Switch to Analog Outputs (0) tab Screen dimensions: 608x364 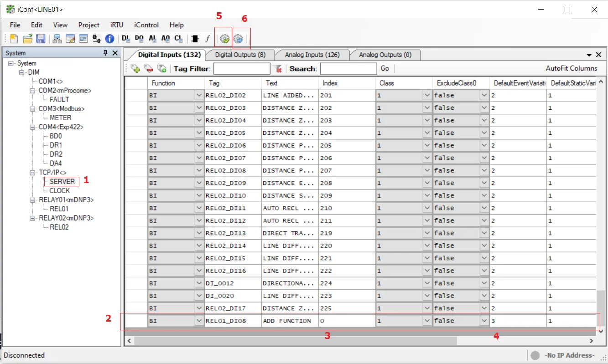pos(385,55)
